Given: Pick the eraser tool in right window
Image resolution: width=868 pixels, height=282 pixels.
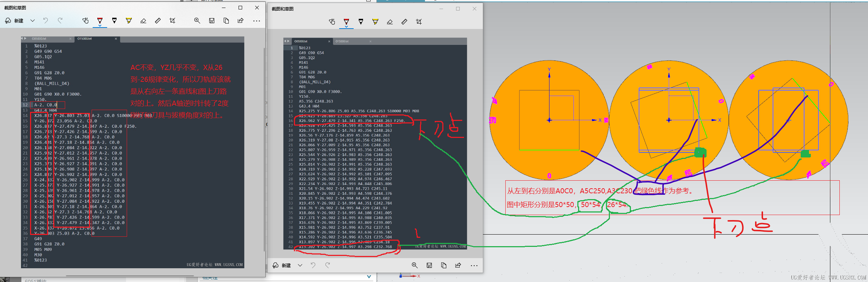Looking at the screenshot, I should (390, 22).
